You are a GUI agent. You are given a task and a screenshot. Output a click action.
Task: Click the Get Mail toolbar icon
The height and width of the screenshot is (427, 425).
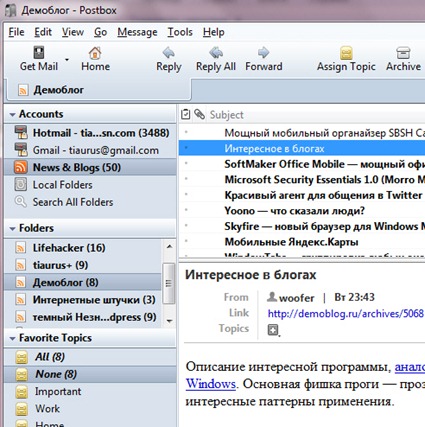pos(39,53)
